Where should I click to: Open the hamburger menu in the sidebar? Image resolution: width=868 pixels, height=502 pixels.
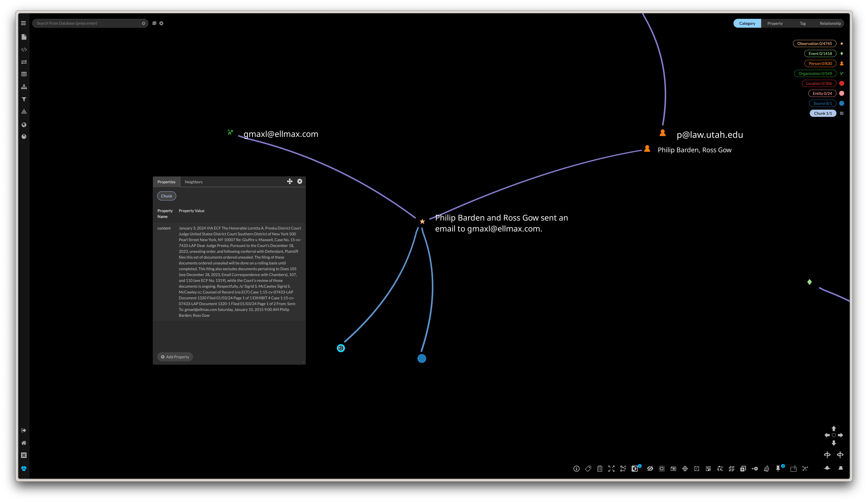pos(23,23)
